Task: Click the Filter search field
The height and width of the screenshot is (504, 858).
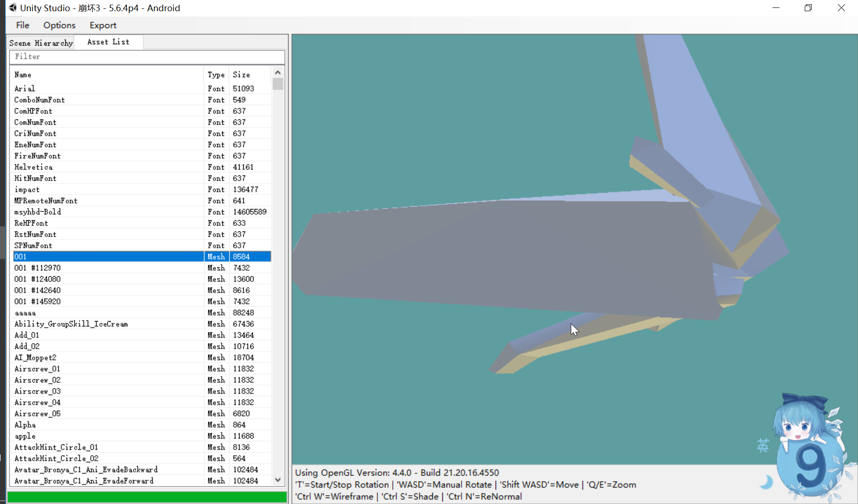Action: pos(147,57)
